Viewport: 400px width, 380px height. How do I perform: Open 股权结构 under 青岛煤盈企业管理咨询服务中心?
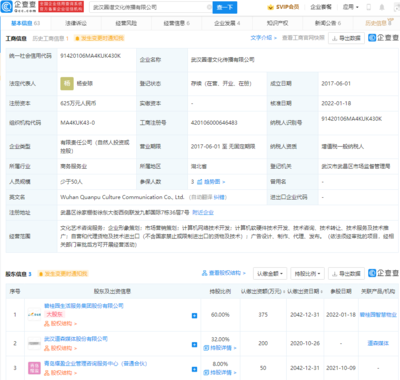click(60, 373)
